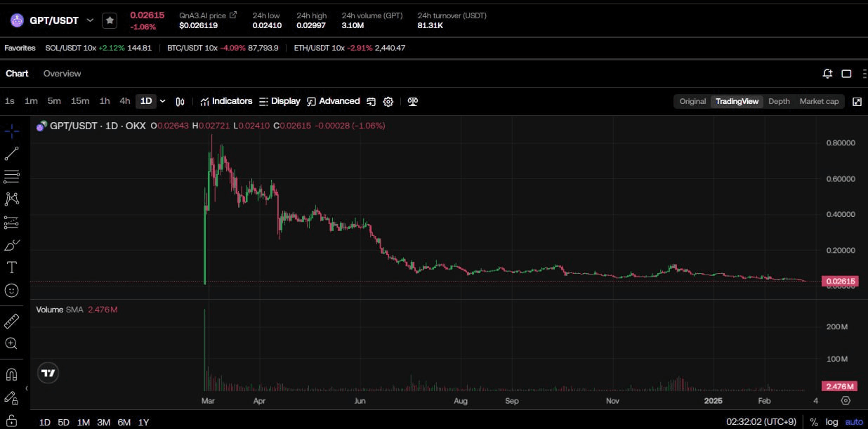This screenshot has height=429, width=868.
Task: Open chart settings gear in toolbar
Action: pyautogui.click(x=388, y=101)
